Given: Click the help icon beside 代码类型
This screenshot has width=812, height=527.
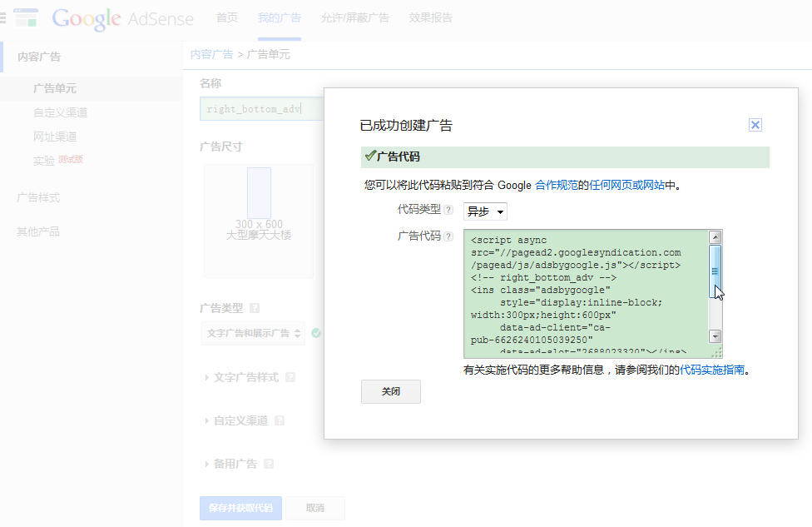Looking at the screenshot, I should coord(448,211).
